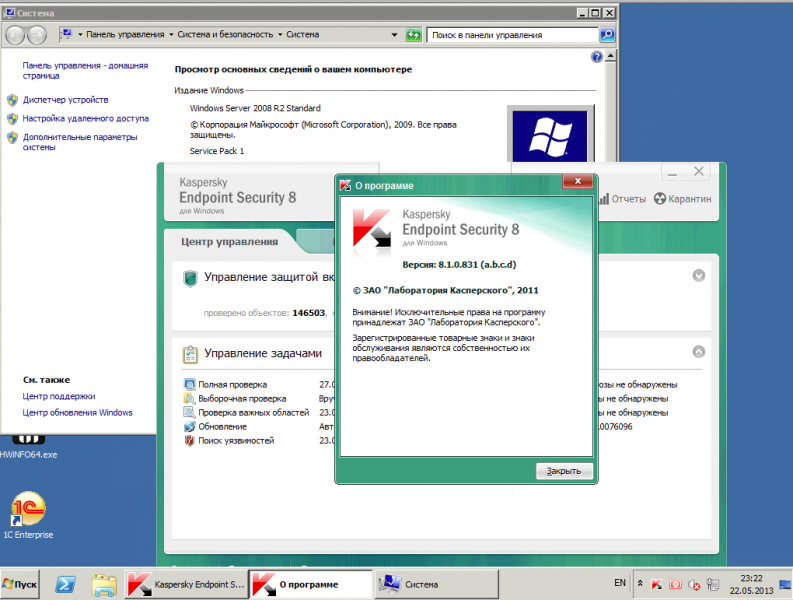Image resolution: width=793 pixels, height=600 pixels.
Task: Click Система breadcrumb in address bar
Action: point(302,34)
